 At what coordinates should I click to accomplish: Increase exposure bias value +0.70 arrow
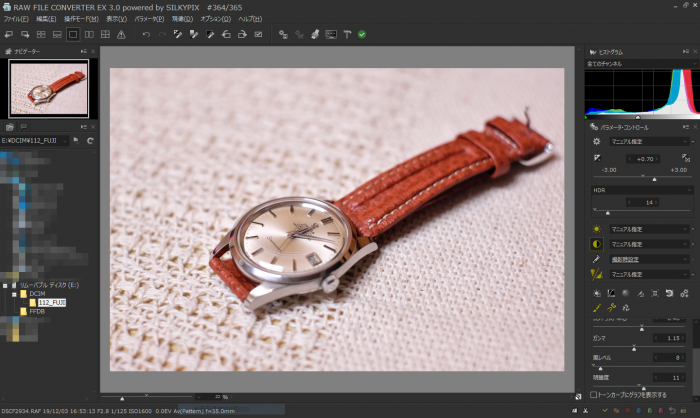657,159
